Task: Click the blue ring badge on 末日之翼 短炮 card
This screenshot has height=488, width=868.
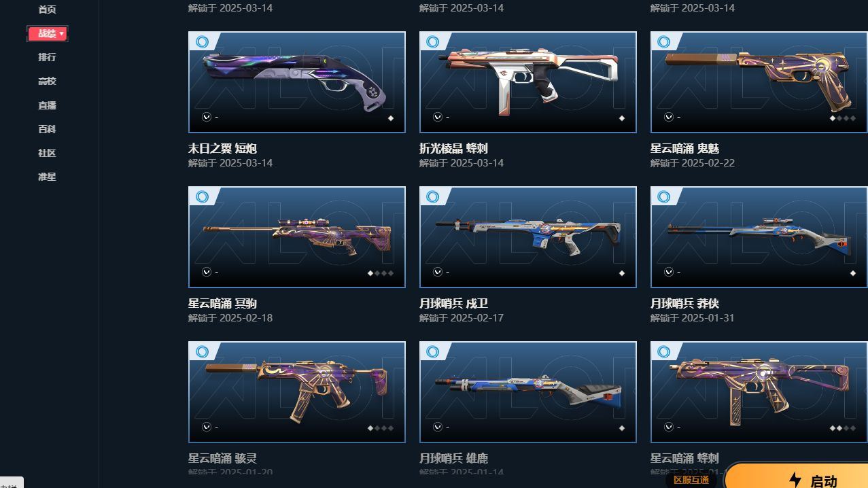Action: [x=202, y=41]
